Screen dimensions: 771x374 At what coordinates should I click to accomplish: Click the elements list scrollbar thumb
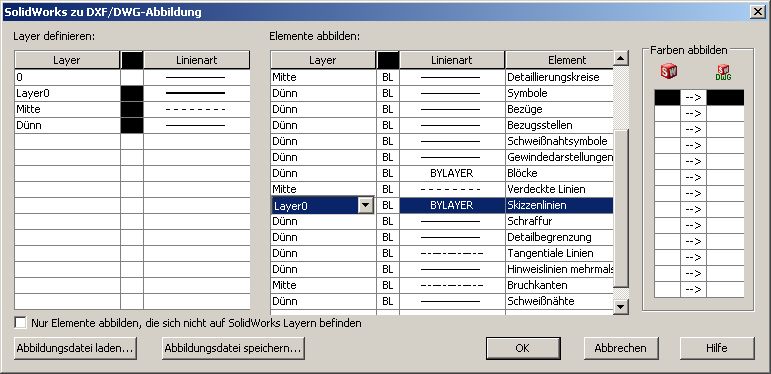[x=622, y=208]
